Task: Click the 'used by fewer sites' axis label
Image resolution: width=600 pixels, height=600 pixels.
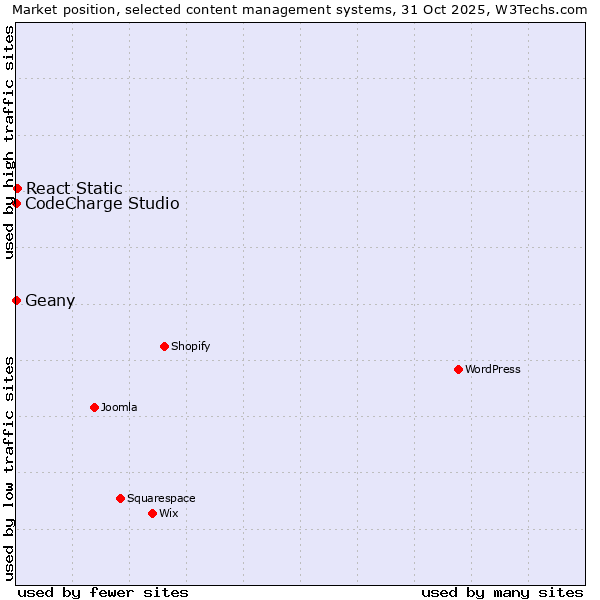Action: 103,592
